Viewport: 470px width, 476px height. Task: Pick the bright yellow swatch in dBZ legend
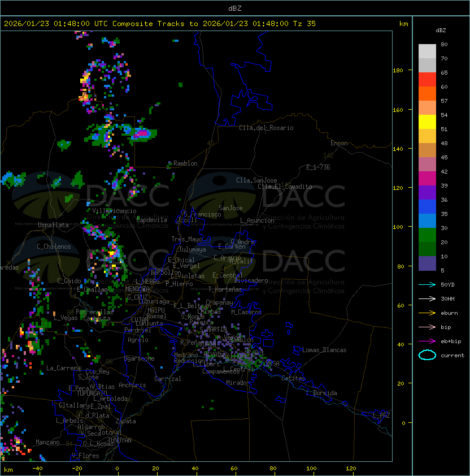[427, 122]
